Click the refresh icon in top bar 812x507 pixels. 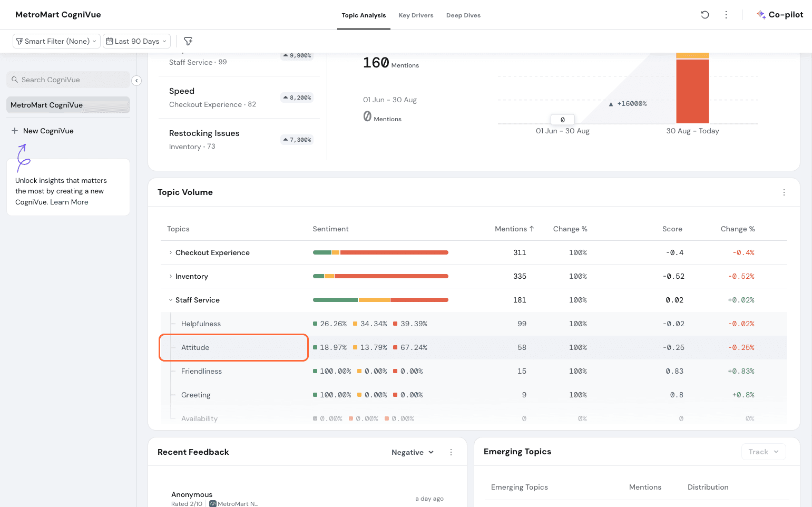[x=705, y=15]
